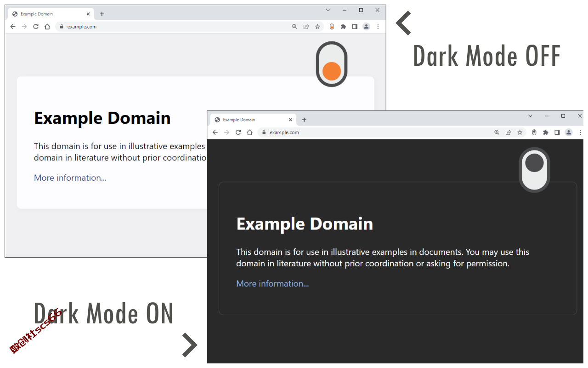The image size is (588, 368).
Task: Select Example Domain tab in light mode browser
Action: [51, 14]
